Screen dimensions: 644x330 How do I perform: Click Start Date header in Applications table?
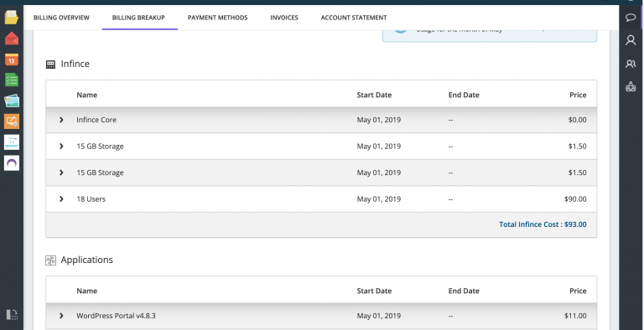pyautogui.click(x=374, y=291)
